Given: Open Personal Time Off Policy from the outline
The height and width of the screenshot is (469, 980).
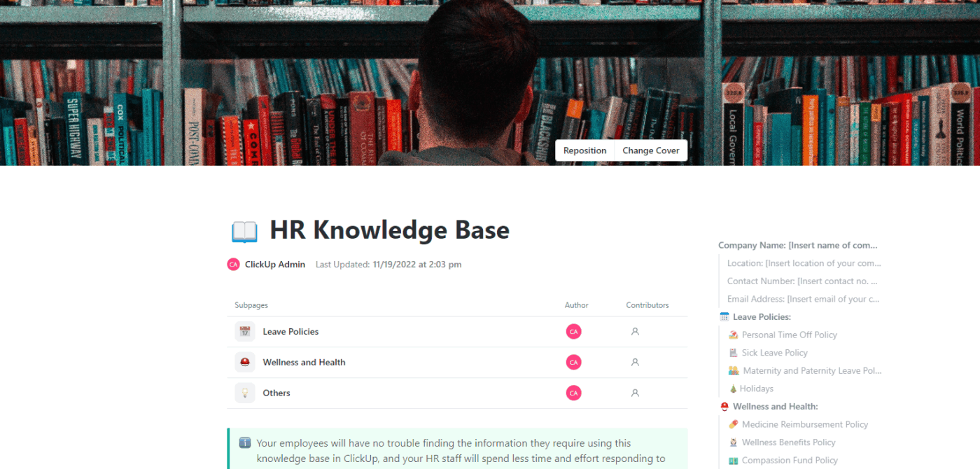Looking at the screenshot, I should (x=790, y=335).
